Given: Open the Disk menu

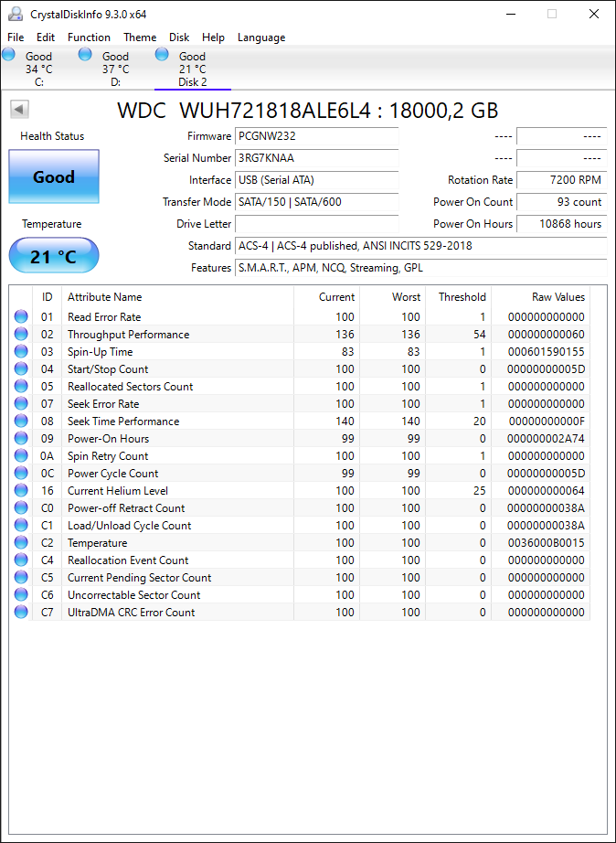Looking at the screenshot, I should click(179, 37).
